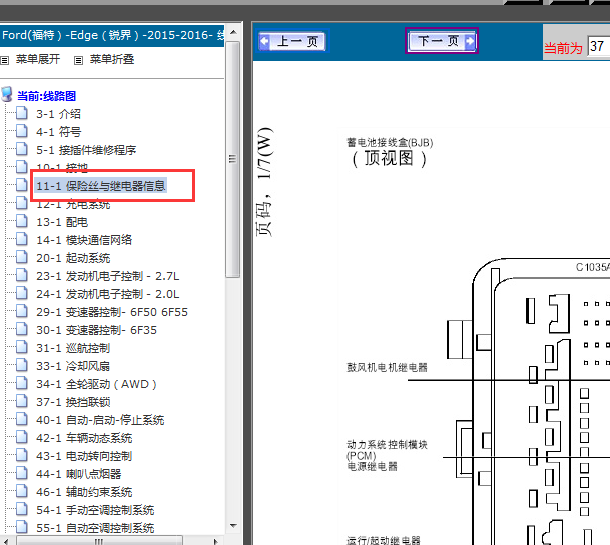
Task: Open 5-1 接插件维修程序
Action: point(86,150)
